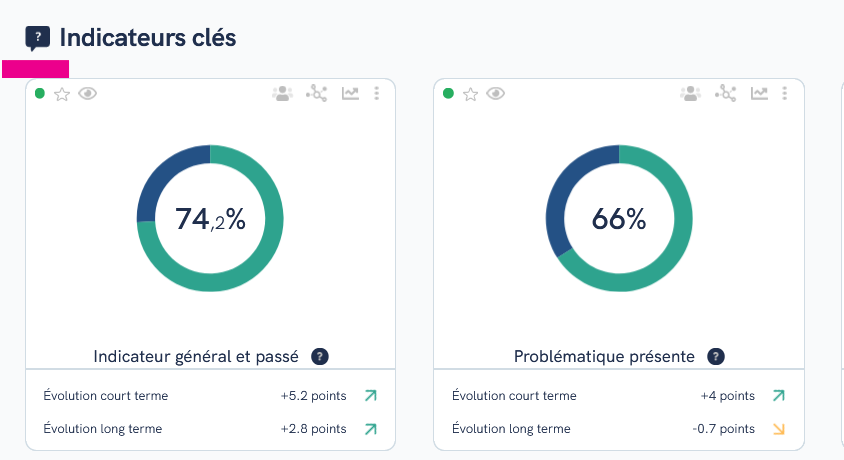This screenshot has height=460, width=844.
Task: Favorite the Indicateur général et passé card with the star
Action: pos(62,95)
